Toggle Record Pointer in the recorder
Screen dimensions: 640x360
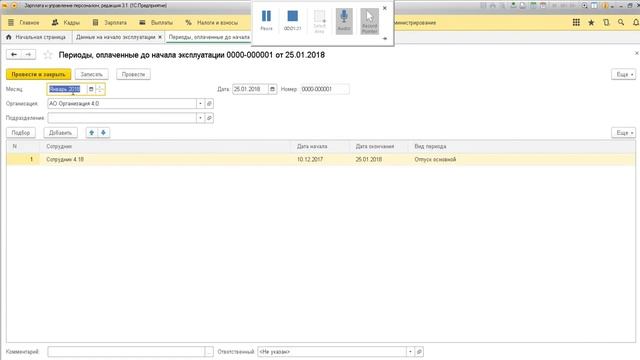[369, 21]
